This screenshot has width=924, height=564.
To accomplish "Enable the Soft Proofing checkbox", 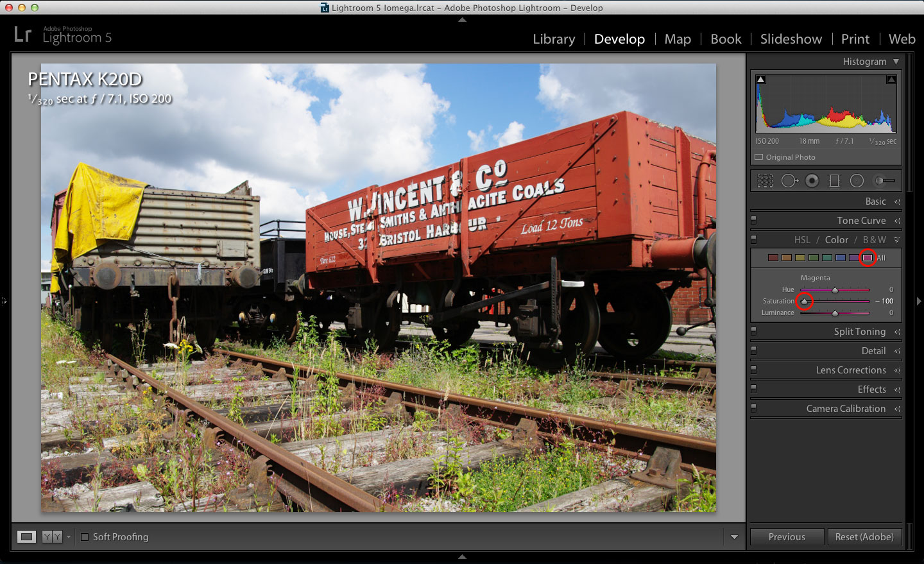I will tap(85, 537).
